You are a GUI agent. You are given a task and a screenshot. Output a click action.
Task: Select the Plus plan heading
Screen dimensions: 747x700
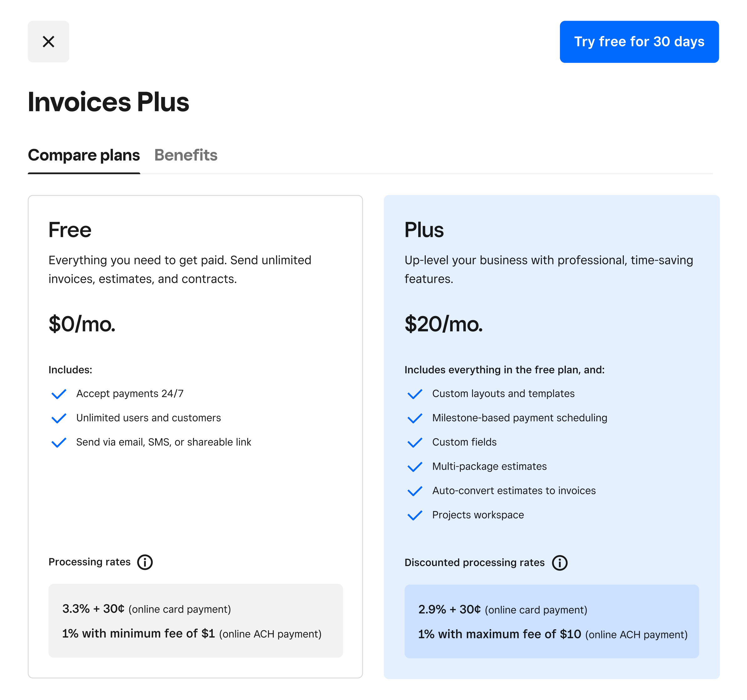tap(424, 230)
